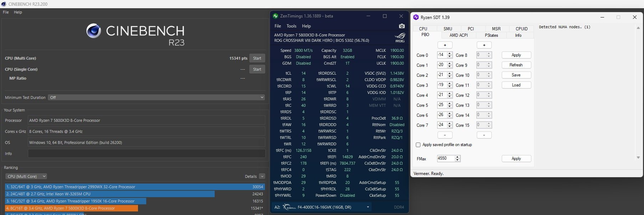Click the Save profile button

[x=516, y=75]
